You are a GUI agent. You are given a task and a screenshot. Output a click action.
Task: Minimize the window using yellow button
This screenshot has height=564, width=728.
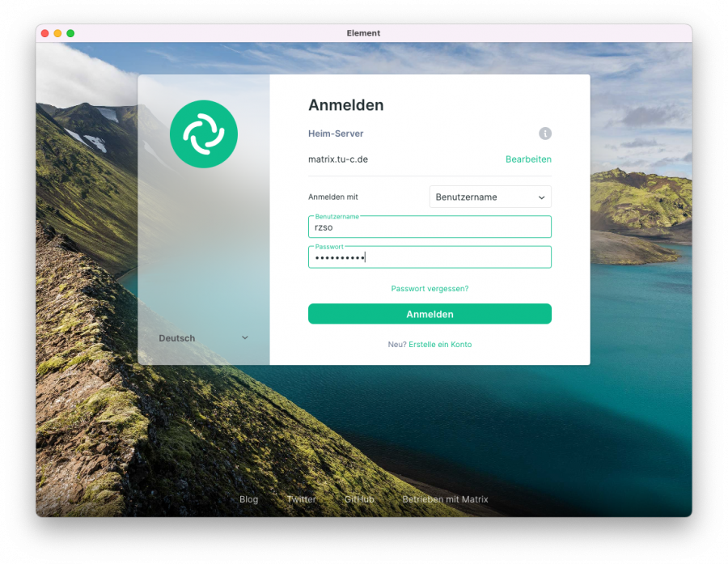coord(57,33)
